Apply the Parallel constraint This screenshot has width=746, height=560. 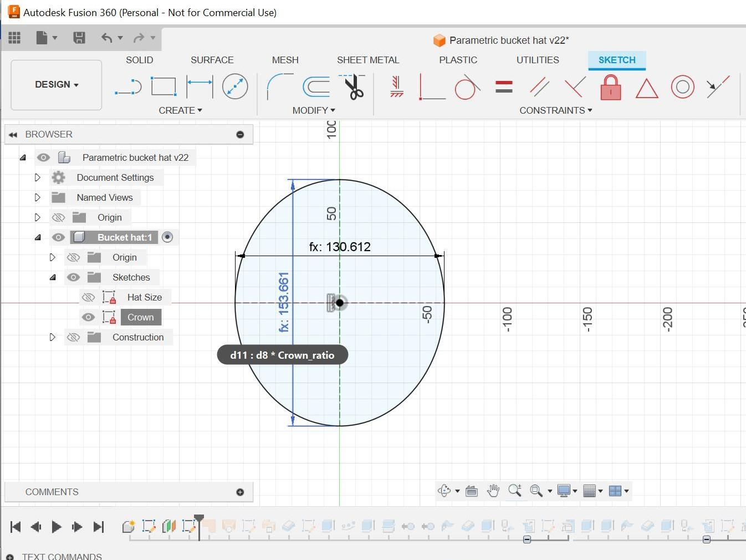point(539,86)
